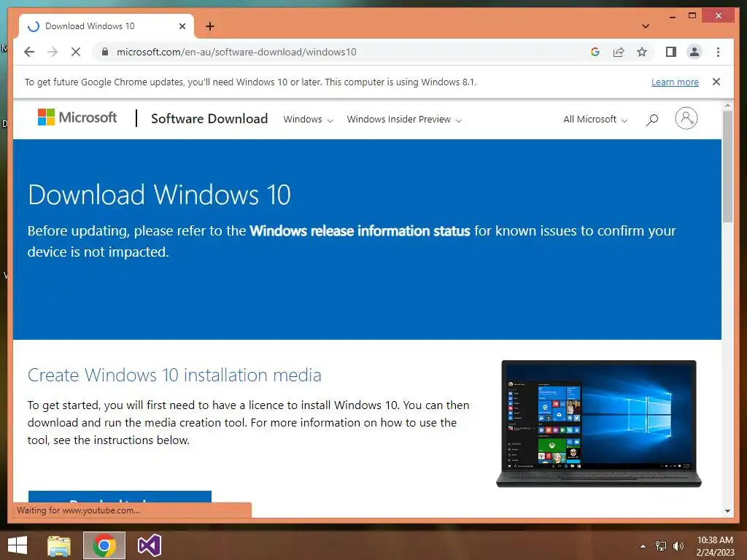This screenshot has width=747, height=560.
Task: Open Chrome three-dot menu
Action: pyautogui.click(x=718, y=52)
